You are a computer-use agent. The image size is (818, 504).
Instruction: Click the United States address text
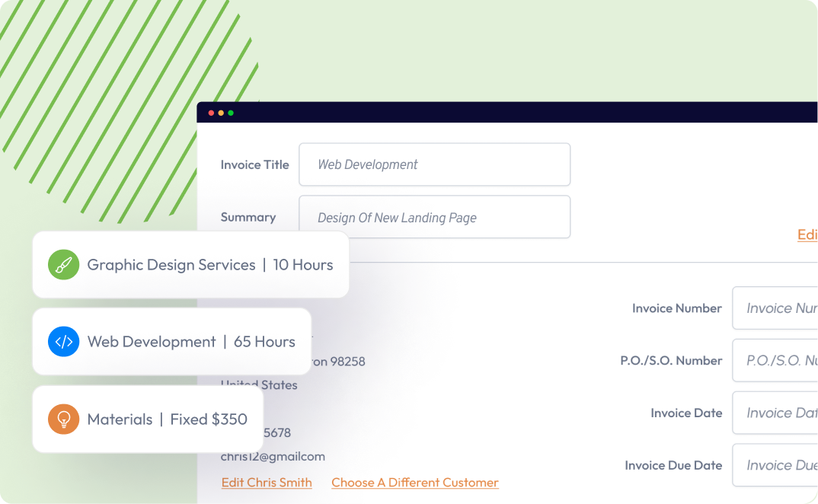coord(259,385)
